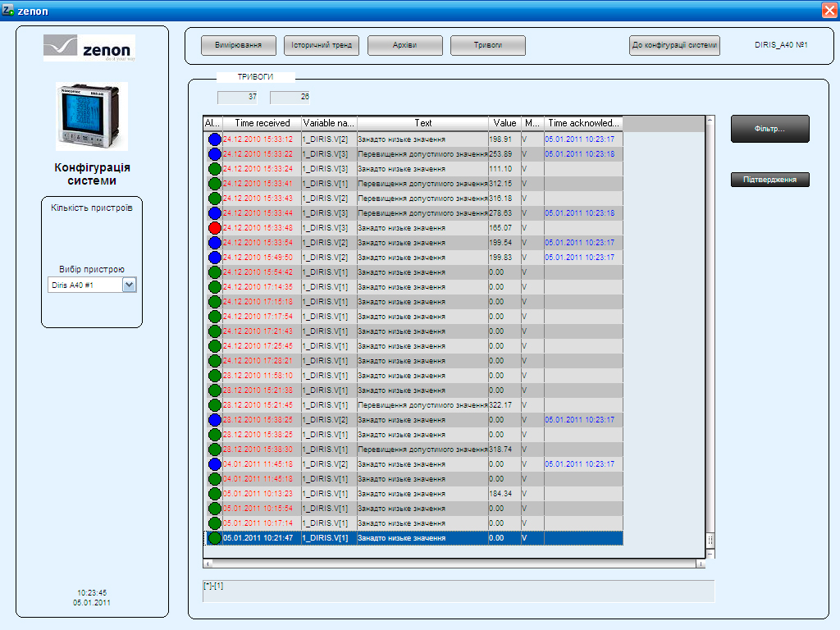Click the Text column header
Image resolution: width=840 pixels, height=630 pixels.
point(422,123)
